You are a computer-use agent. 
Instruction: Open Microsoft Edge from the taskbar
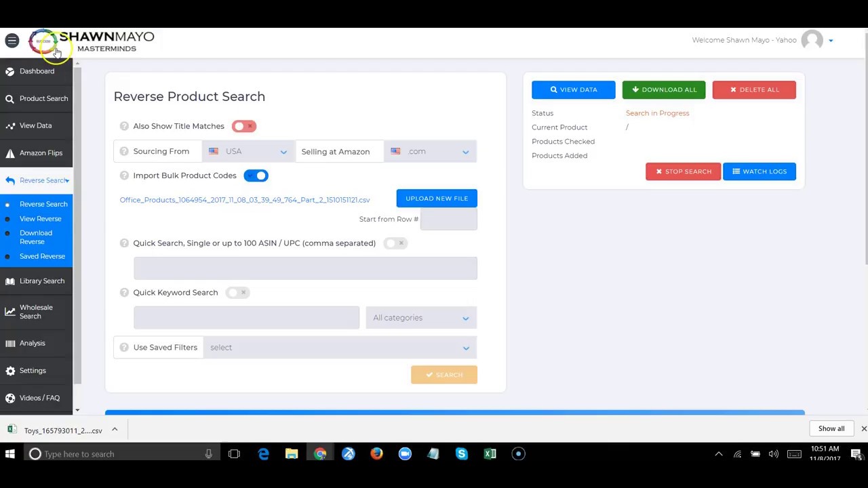coord(263,454)
